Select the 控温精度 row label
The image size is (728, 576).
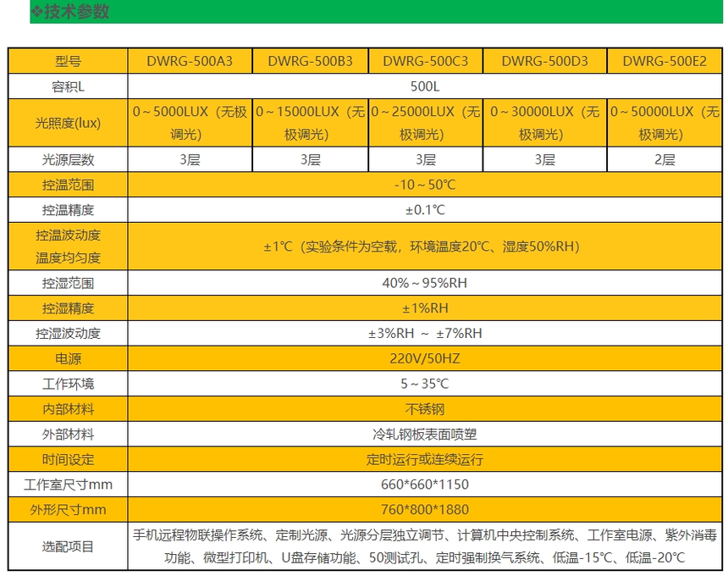69,210
